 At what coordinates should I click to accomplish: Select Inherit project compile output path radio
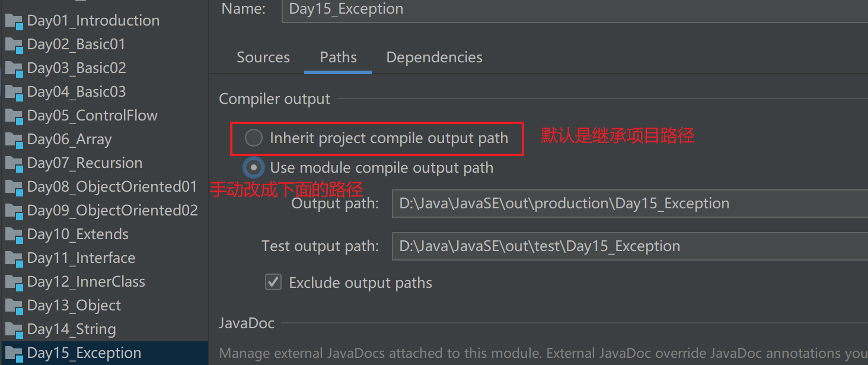(254, 138)
